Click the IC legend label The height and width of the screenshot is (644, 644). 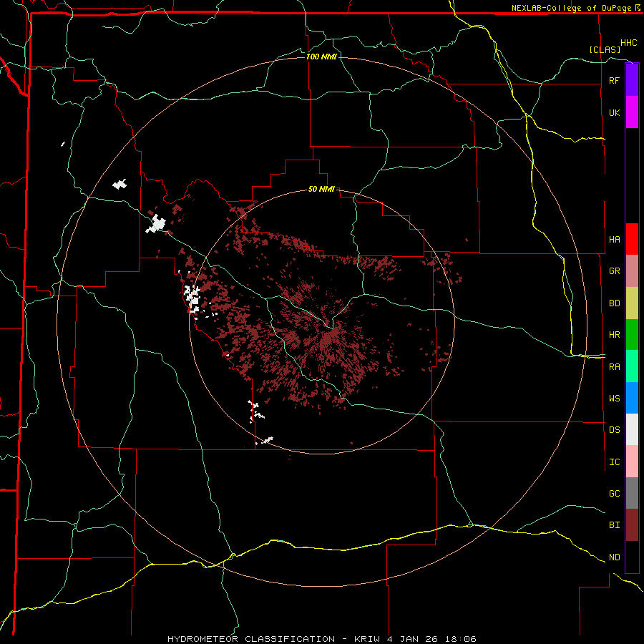(x=614, y=462)
